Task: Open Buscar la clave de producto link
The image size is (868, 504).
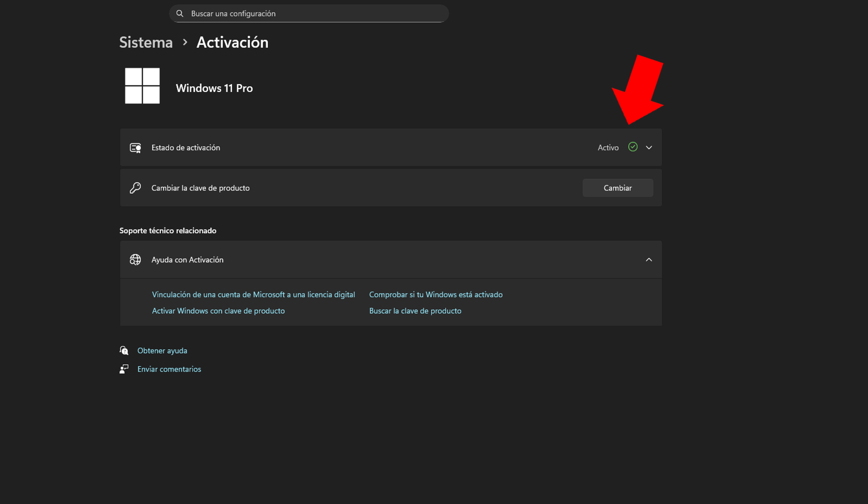Action: 415,311
